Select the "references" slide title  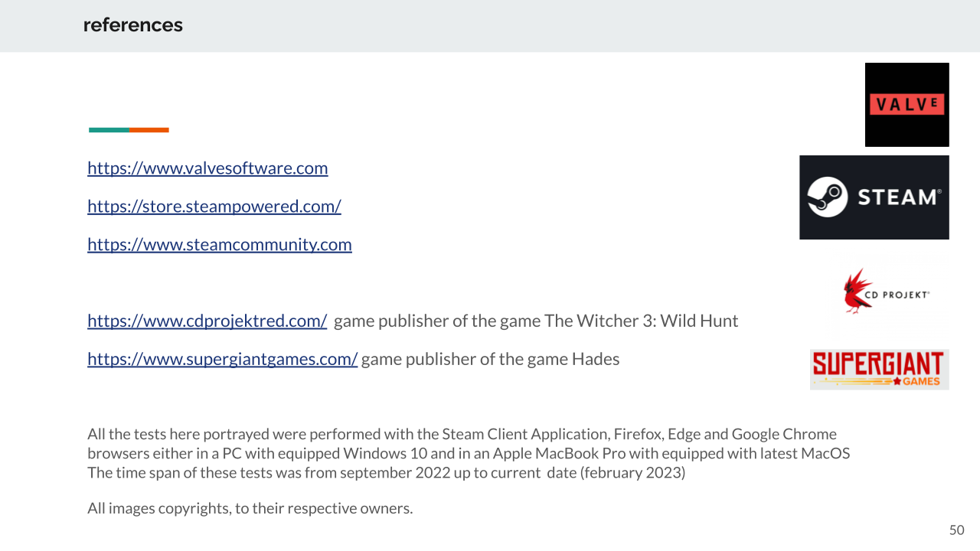pos(133,25)
